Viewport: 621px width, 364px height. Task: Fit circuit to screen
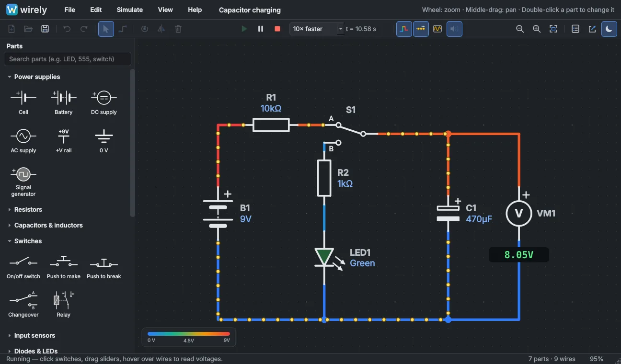pyautogui.click(x=553, y=29)
